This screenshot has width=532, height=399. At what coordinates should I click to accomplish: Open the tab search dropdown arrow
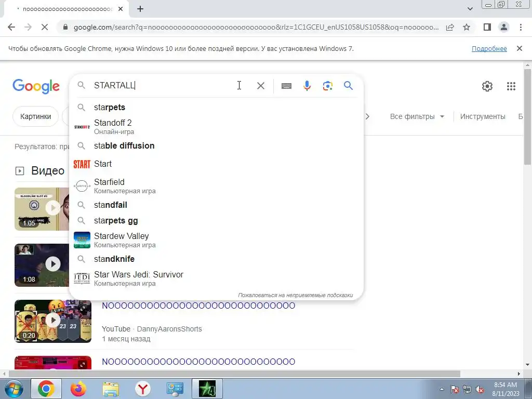(x=470, y=9)
